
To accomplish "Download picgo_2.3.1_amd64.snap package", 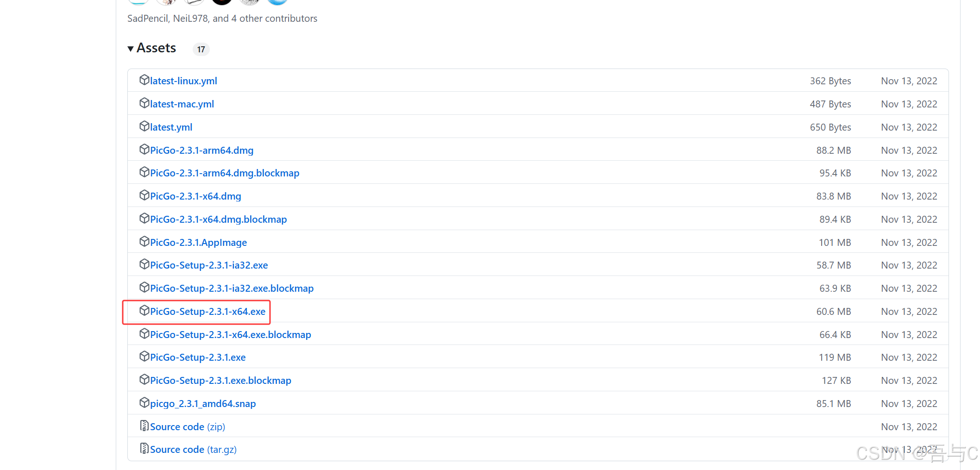I will 203,404.
